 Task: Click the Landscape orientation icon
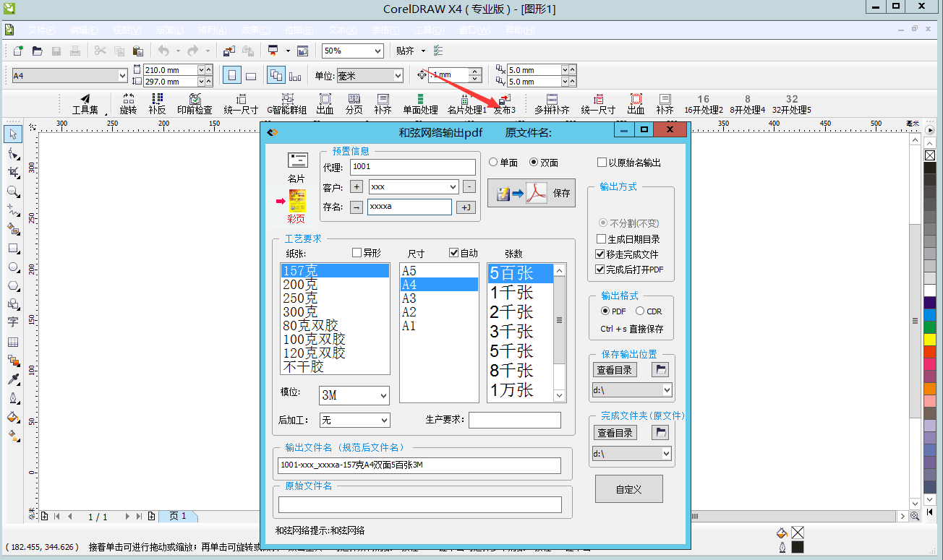(x=251, y=75)
